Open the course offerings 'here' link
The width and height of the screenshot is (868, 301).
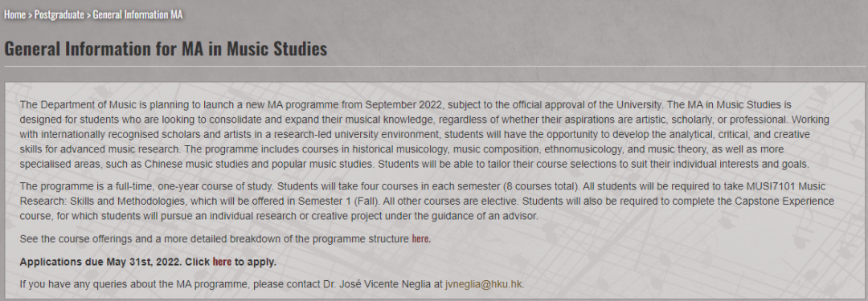(420, 239)
